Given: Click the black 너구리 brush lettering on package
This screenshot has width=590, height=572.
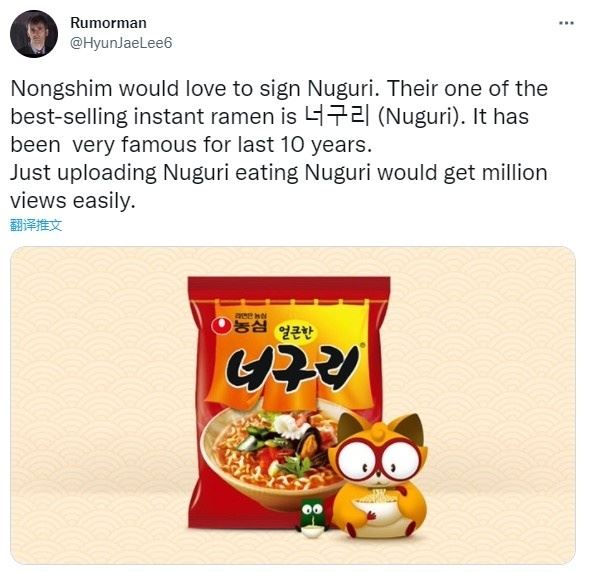Looking at the screenshot, I should point(292,369).
